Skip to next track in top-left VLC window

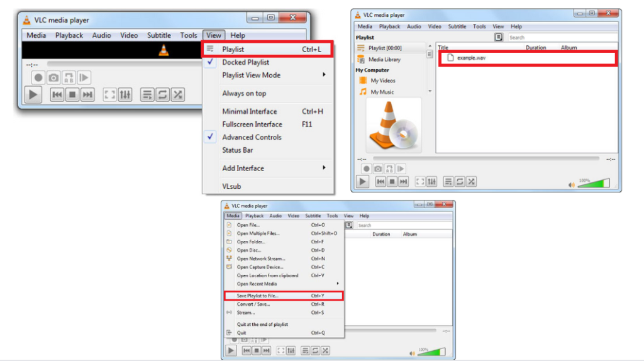pyautogui.click(x=87, y=95)
